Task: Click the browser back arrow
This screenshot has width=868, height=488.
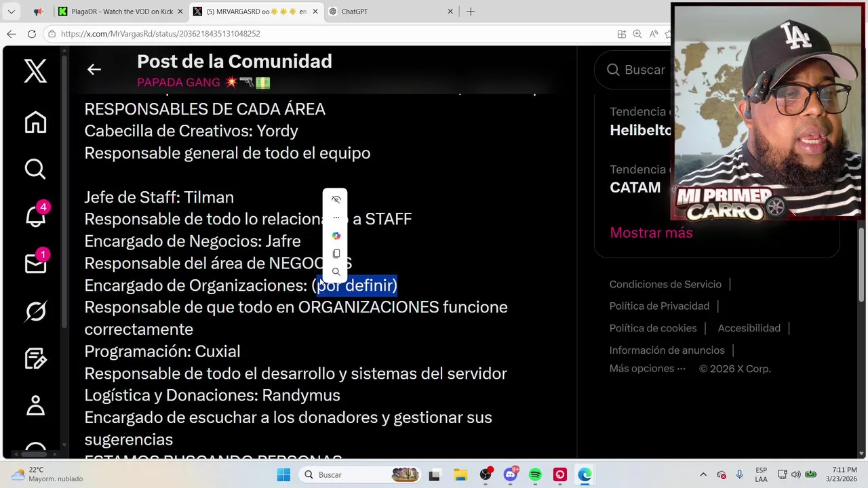Action: point(12,34)
